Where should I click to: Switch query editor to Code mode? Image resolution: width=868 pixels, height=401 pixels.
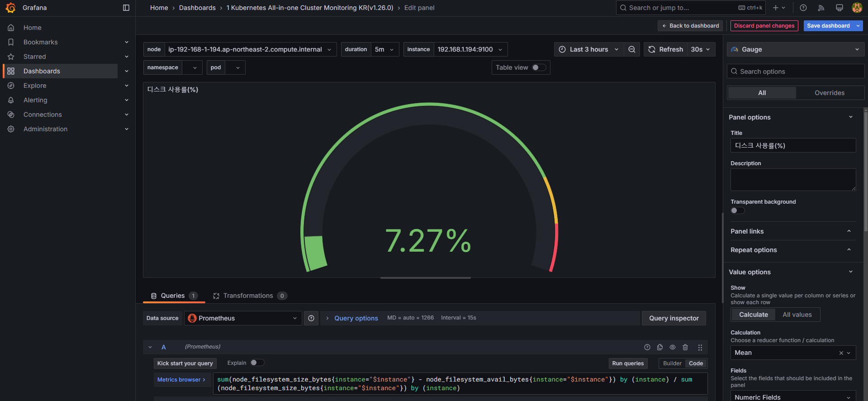696,363
